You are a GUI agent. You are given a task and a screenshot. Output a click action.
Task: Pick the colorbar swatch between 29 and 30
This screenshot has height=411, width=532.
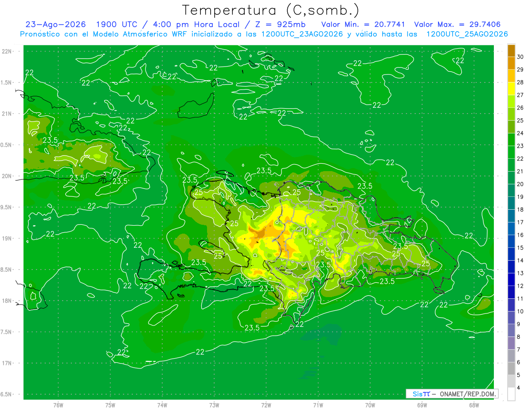(x=511, y=63)
